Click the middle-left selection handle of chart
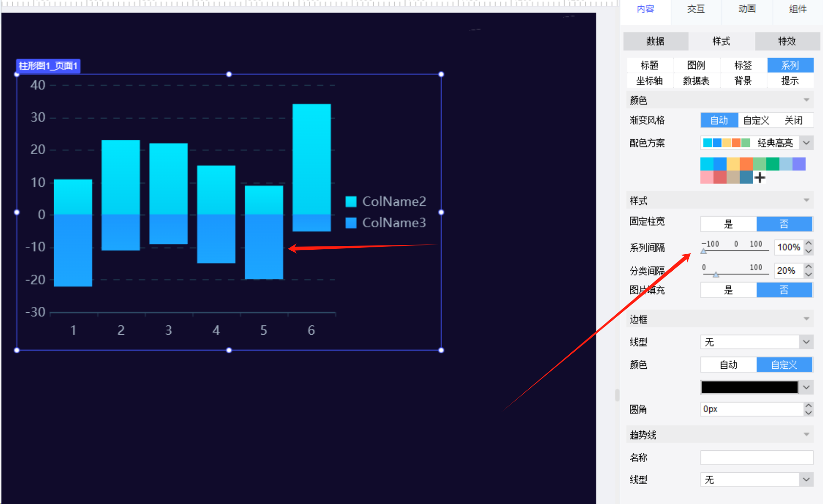823x504 pixels. 17,212
